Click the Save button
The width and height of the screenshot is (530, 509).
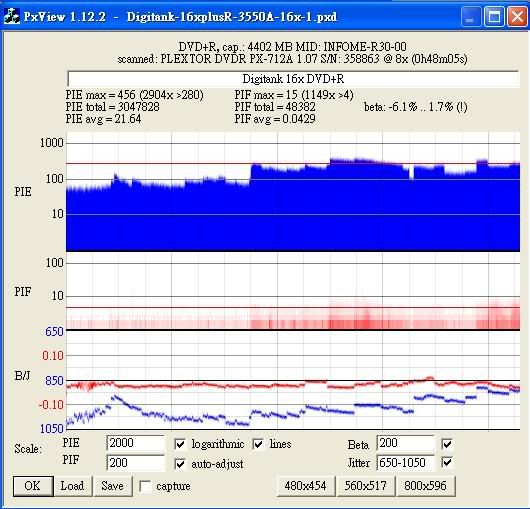[113, 486]
